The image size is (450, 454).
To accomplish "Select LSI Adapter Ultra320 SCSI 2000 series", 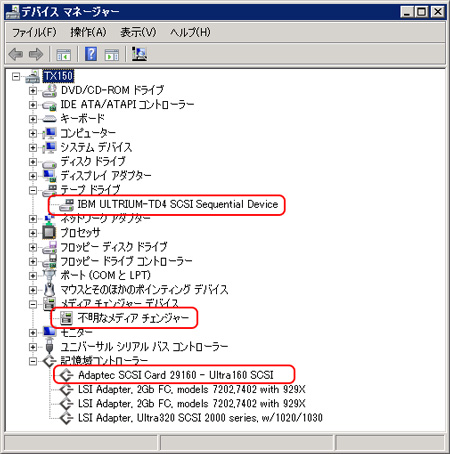I will coord(200,418).
